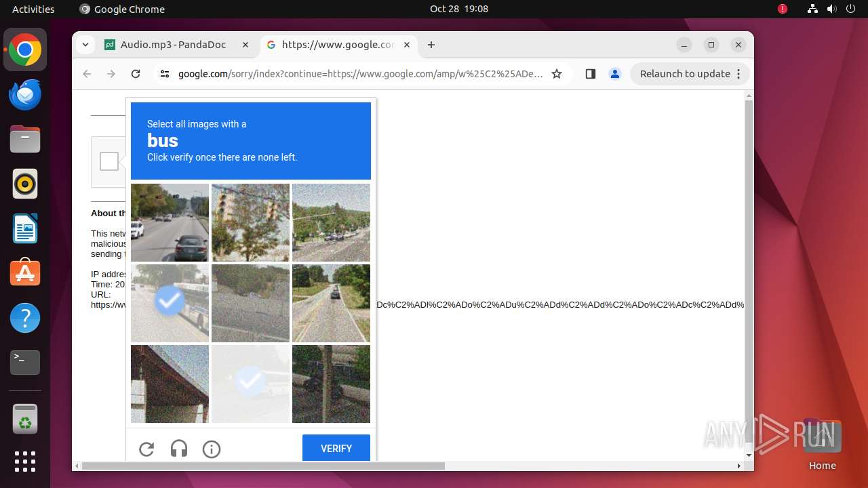868x488 pixels.
Task: Open the network status icon
Action: pos(812,9)
